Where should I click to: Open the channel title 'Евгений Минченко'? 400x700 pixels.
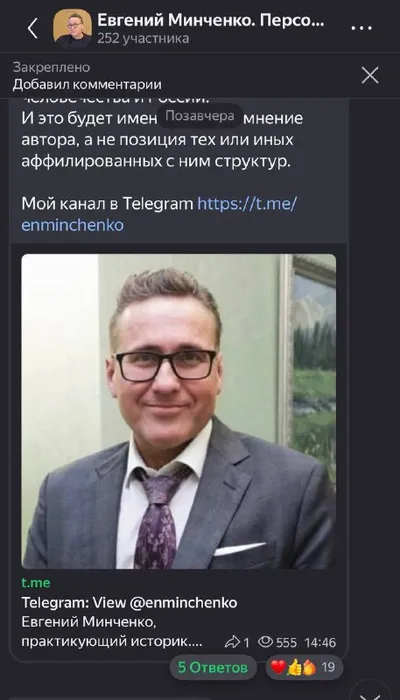point(211,20)
